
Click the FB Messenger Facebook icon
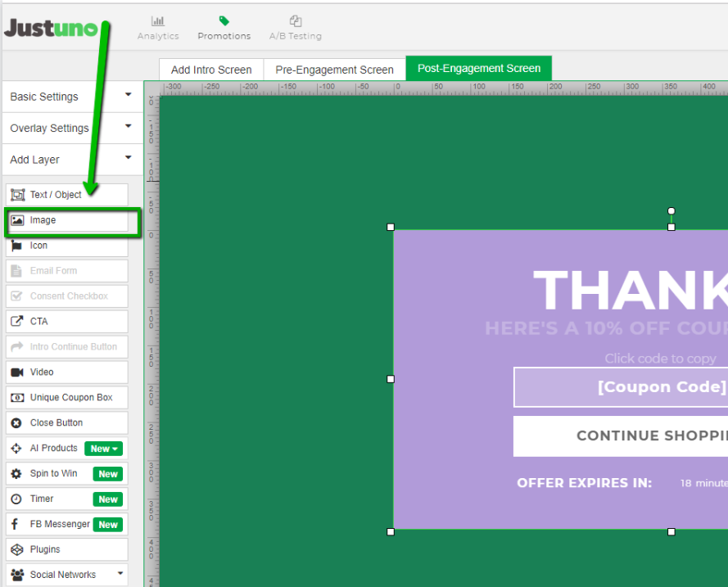coord(17,525)
